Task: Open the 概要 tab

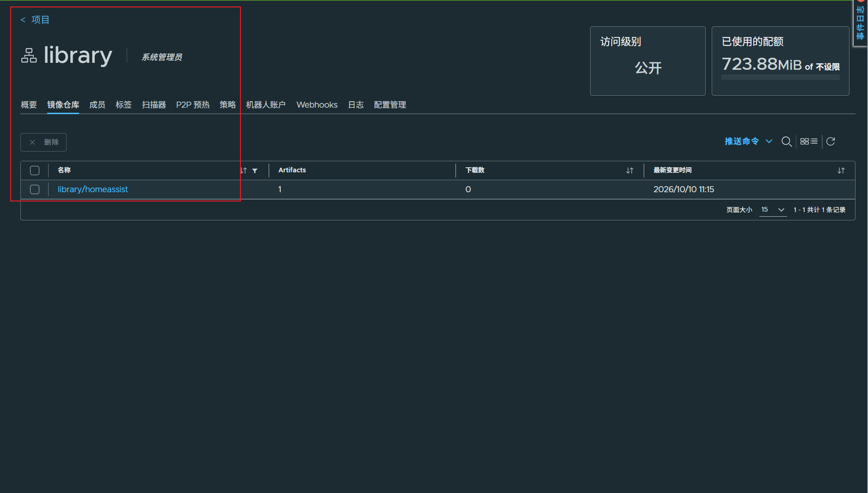Action: click(x=29, y=105)
